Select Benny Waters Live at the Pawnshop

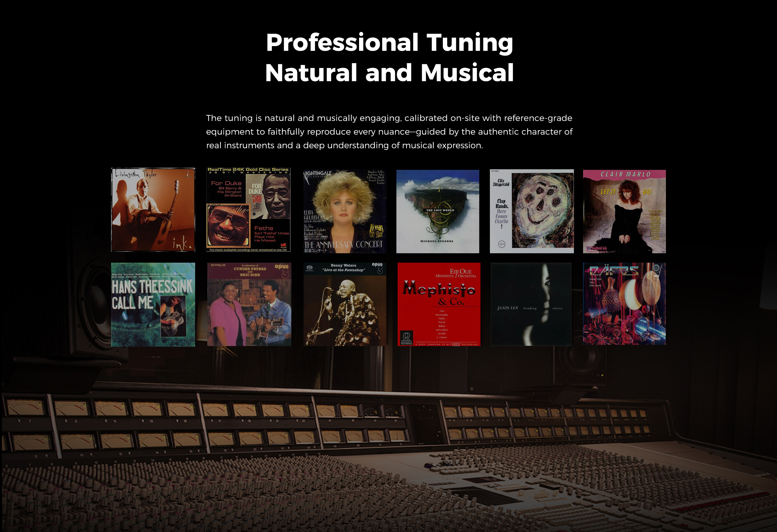(x=345, y=304)
